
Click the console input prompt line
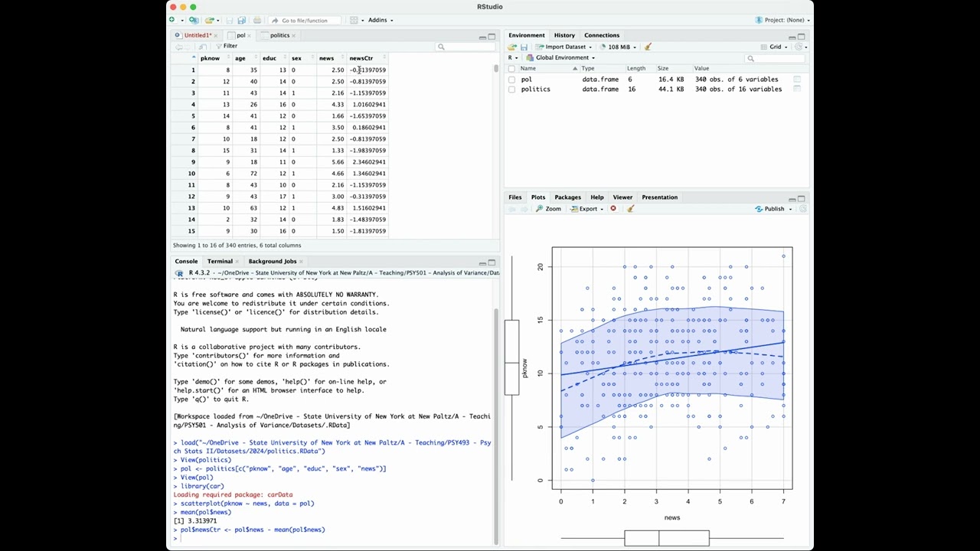333,538
